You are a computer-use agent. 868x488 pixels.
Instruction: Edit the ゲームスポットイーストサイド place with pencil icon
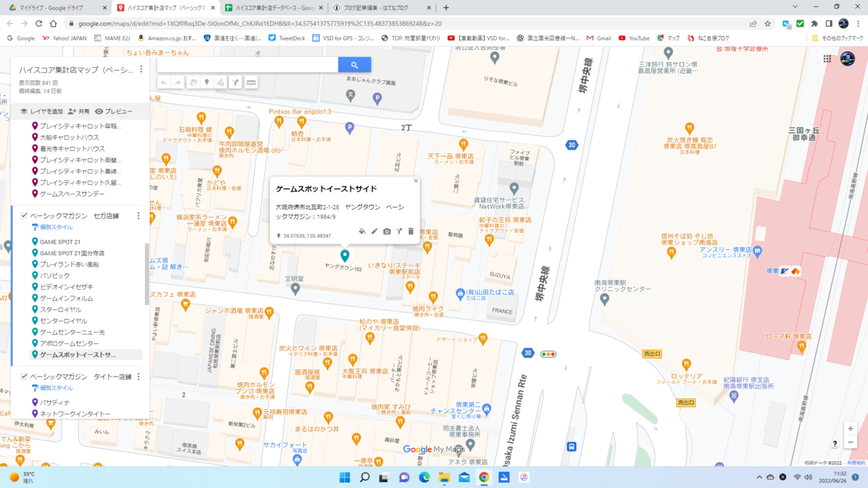(375, 231)
